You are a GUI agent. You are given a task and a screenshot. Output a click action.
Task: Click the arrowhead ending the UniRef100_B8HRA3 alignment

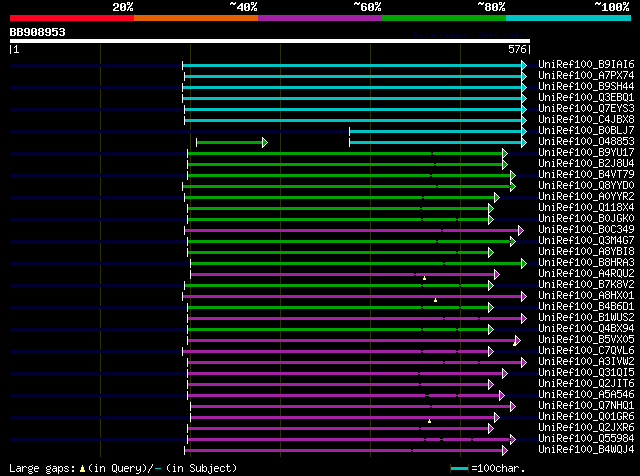tap(524, 264)
